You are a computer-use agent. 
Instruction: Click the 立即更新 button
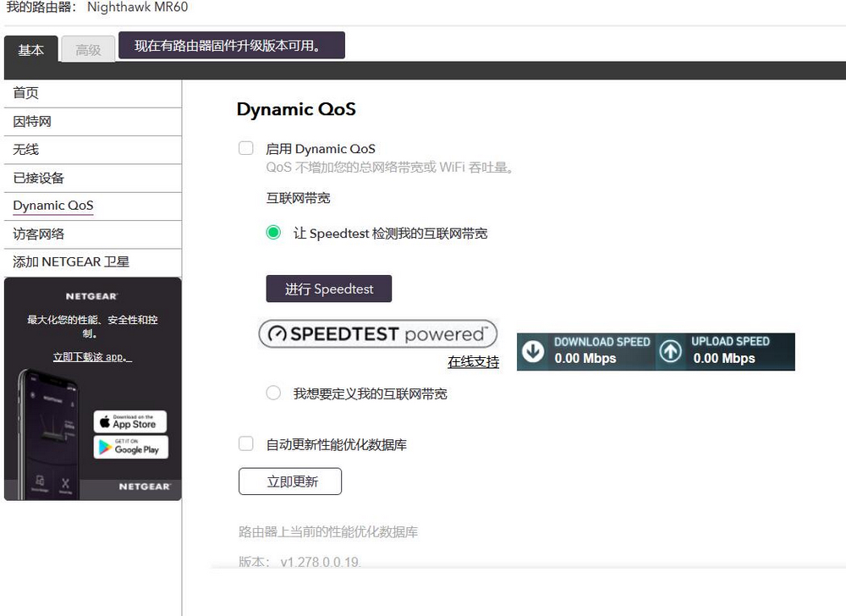click(290, 481)
